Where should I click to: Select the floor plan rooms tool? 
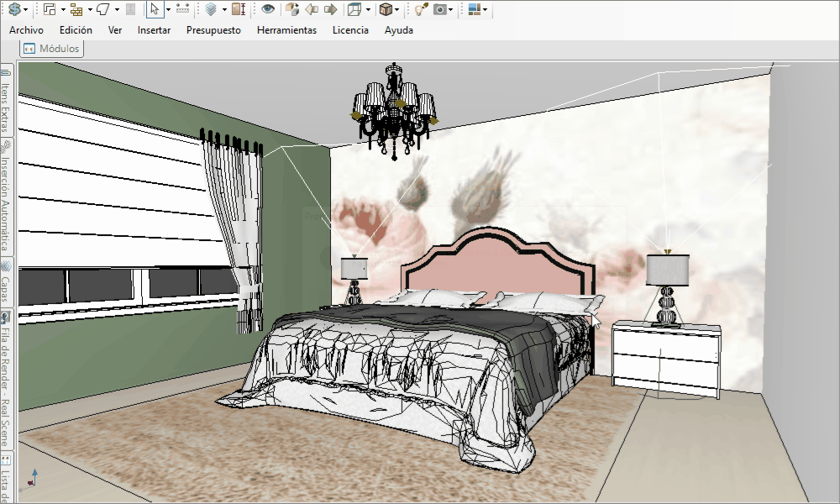click(50, 9)
